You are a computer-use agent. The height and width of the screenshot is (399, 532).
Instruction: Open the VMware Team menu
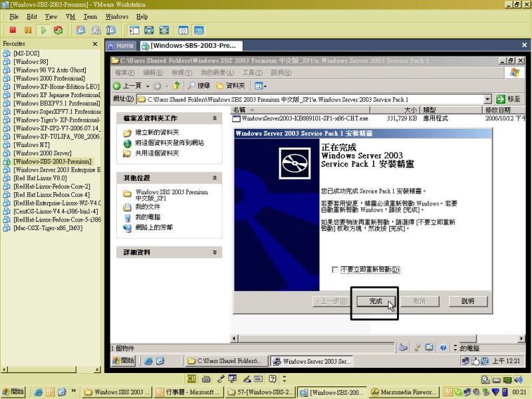point(90,17)
